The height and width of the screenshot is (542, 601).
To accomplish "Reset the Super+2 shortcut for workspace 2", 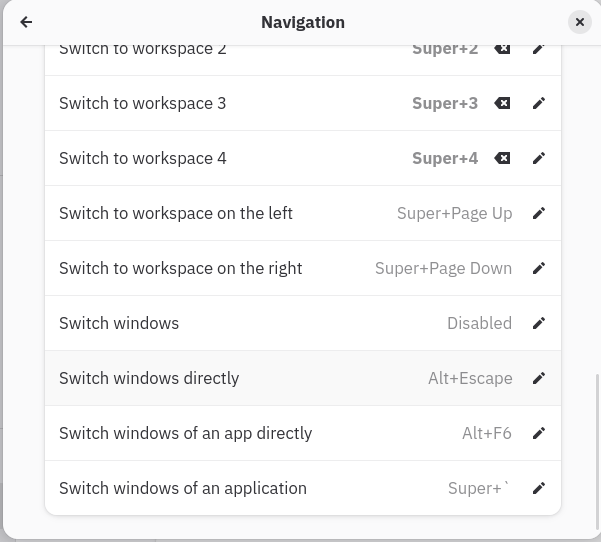I will [502, 49].
